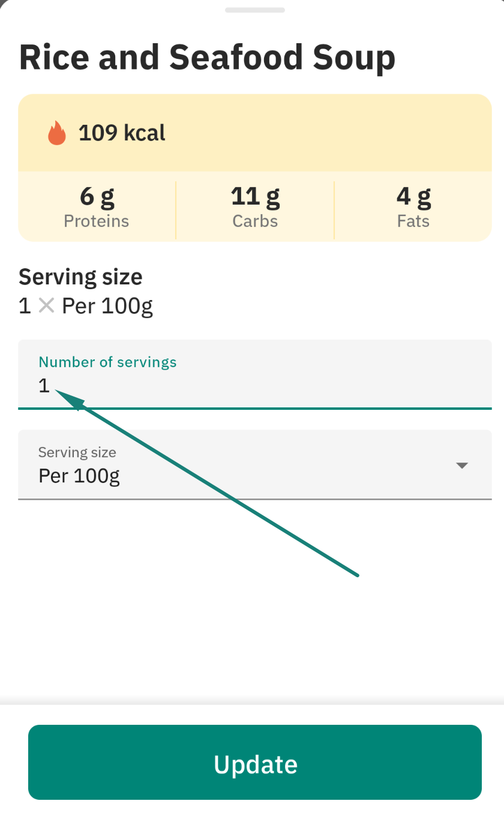The image size is (504, 816).
Task: Tap the '1 × Per 100g' summary text
Action: 86,306
